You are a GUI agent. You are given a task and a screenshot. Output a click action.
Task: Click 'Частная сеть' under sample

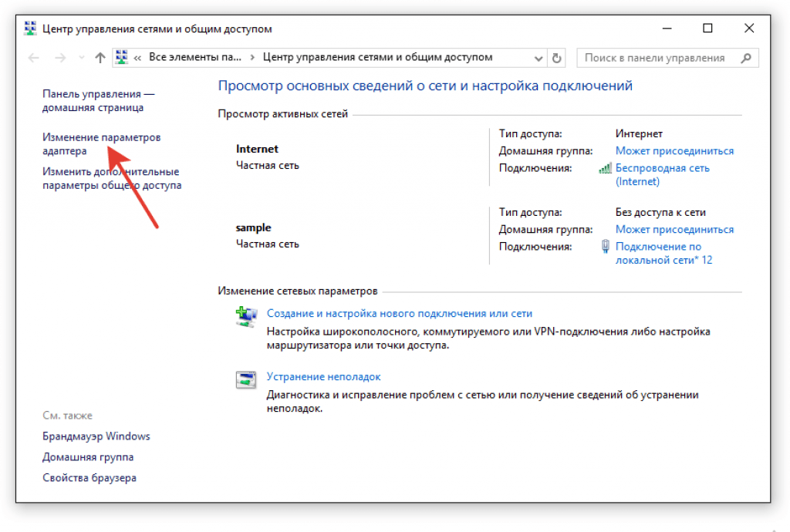[x=268, y=244]
